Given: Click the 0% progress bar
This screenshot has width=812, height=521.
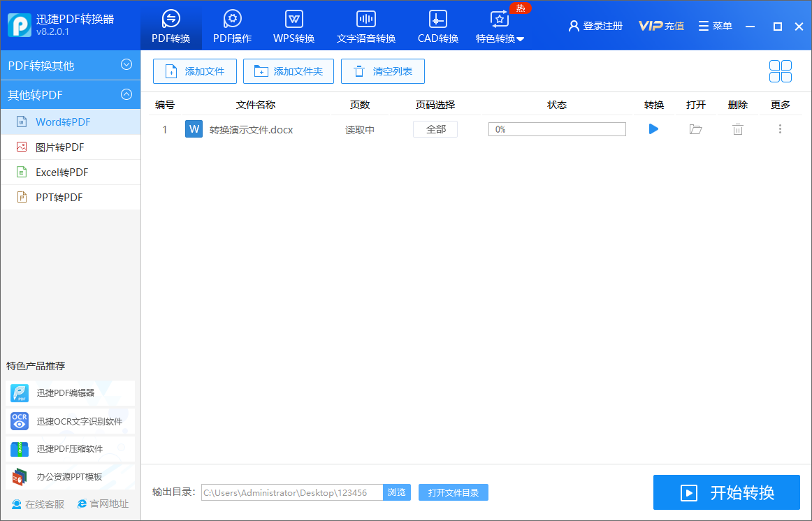Looking at the screenshot, I should (x=557, y=129).
